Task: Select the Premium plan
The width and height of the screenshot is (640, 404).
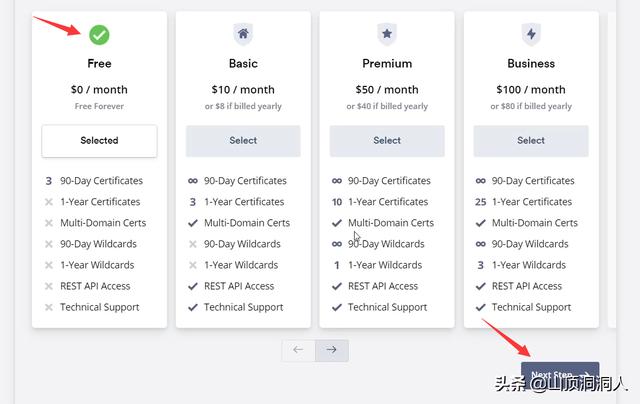Action: 387,141
